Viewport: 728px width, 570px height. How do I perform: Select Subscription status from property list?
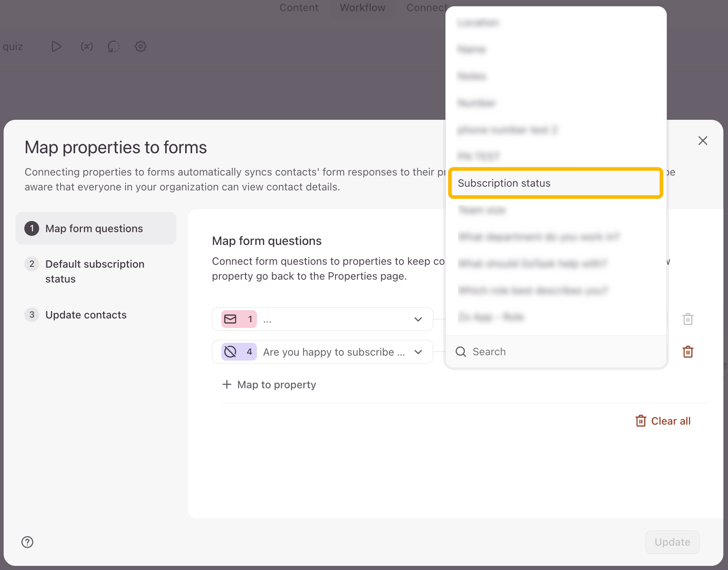pos(555,183)
